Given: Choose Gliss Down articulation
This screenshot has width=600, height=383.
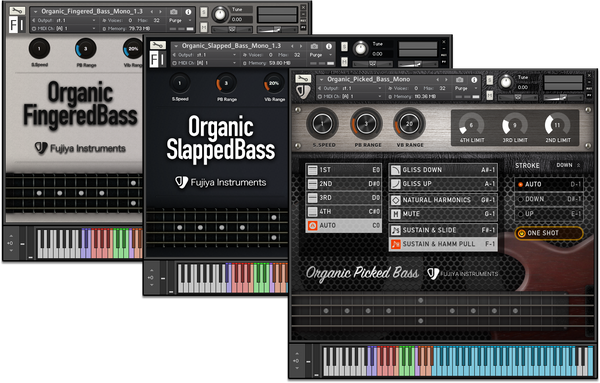Looking at the screenshot, I should click(x=443, y=170).
